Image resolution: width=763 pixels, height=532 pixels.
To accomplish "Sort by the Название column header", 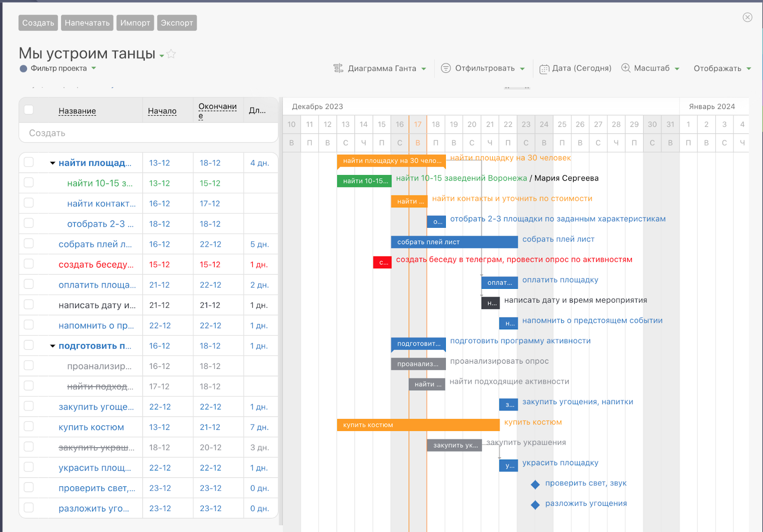I will coord(77,111).
